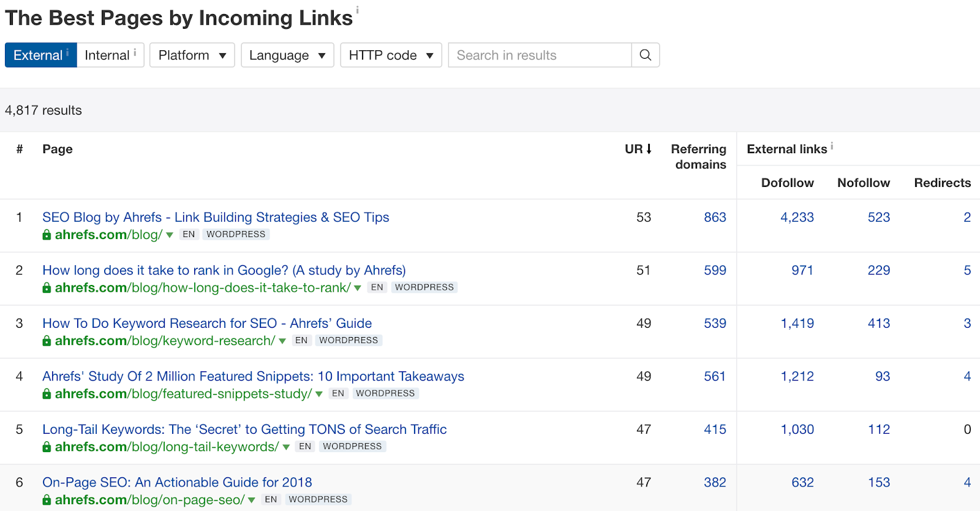Click nofollow count 413
980x511 pixels.
[879, 324]
